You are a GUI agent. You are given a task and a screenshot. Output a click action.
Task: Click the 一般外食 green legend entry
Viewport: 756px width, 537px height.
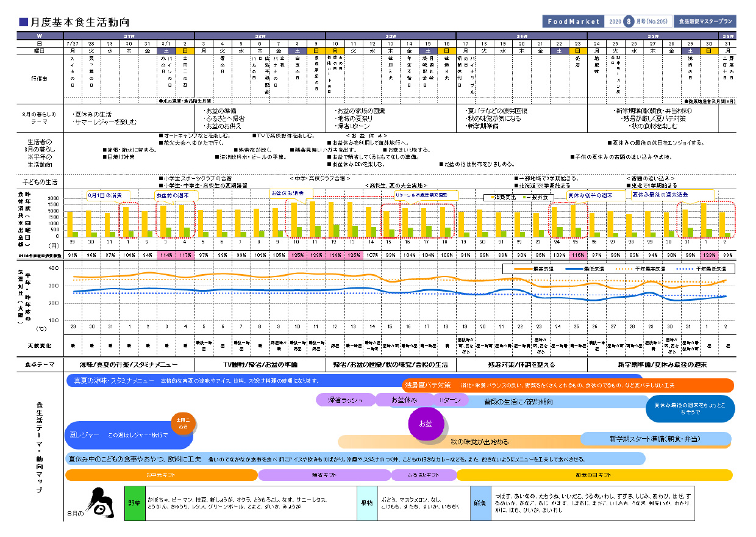point(535,197)
